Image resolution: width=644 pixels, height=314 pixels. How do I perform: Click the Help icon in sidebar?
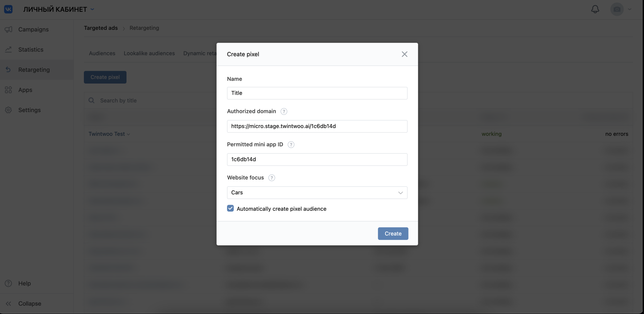pos(8,283)
